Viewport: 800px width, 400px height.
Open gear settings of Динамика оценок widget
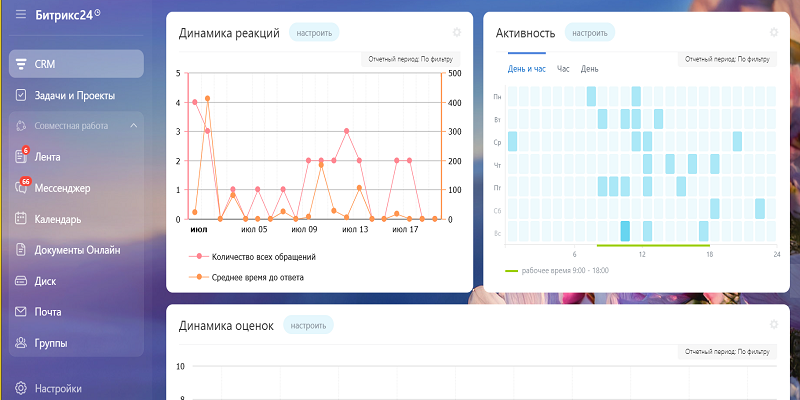(x=774, y=325)
